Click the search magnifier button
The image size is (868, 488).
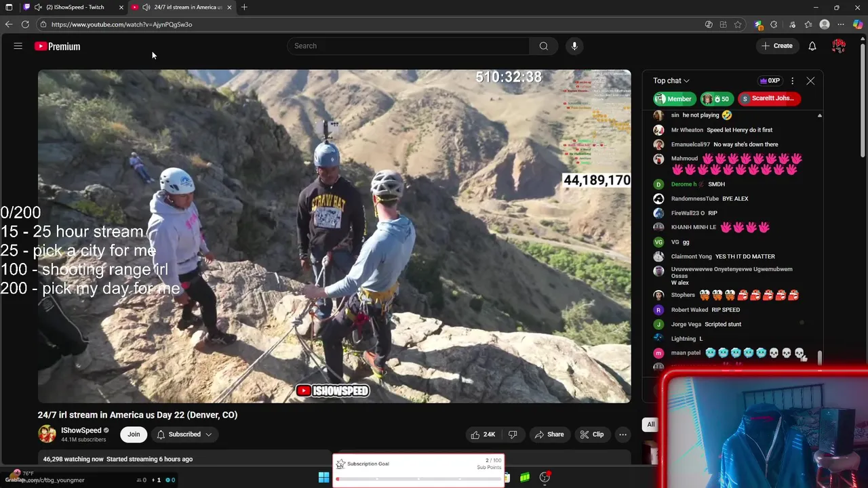(543, 46)
